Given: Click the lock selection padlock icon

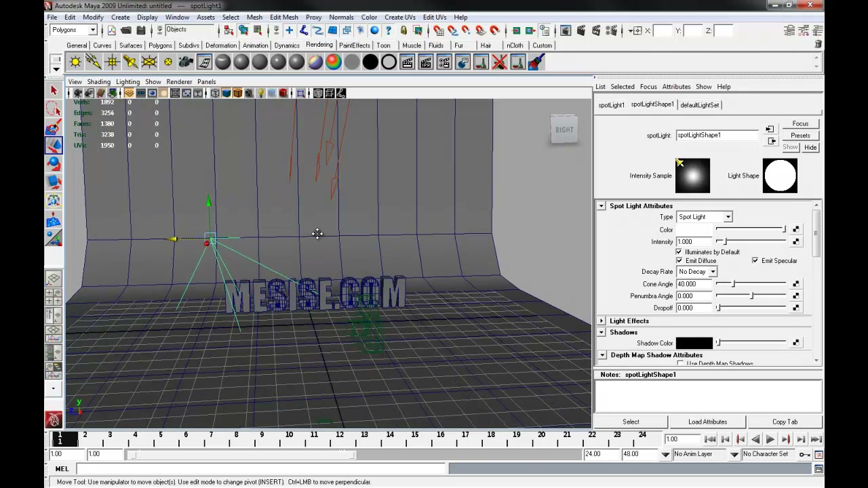Looking at the screenshot, I should 403,30.
